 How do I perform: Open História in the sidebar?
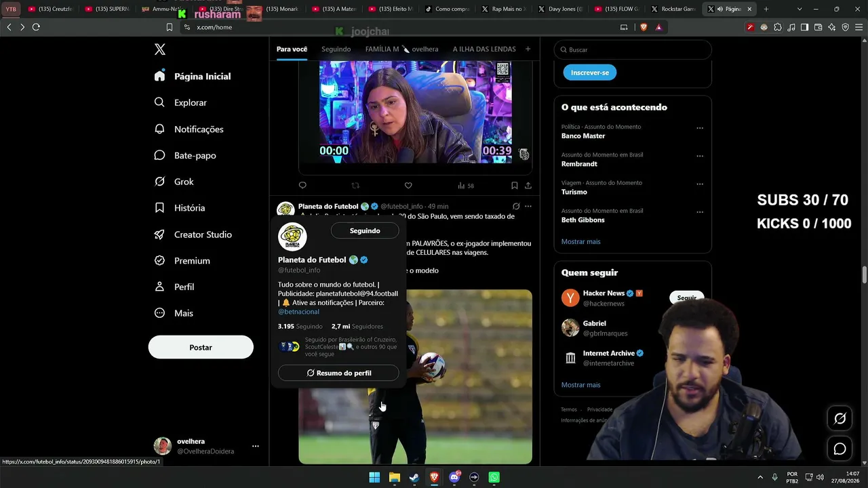point(180,208)
